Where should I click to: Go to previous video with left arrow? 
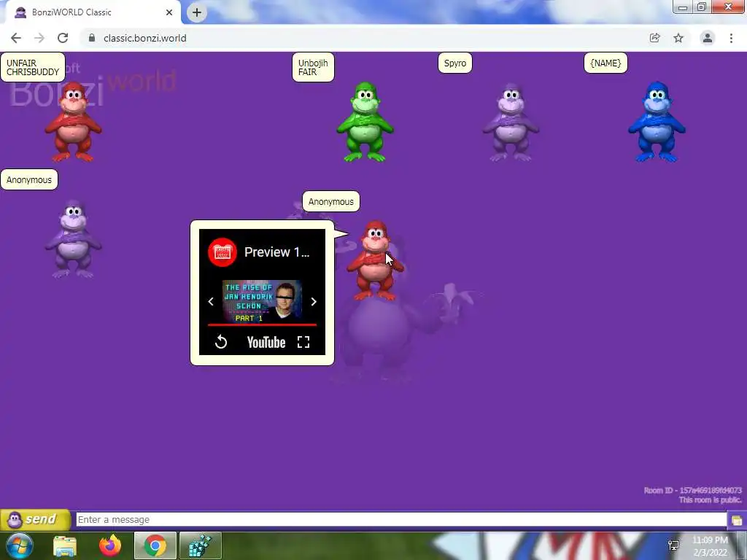pyautogui.click(x=211, y=301)
